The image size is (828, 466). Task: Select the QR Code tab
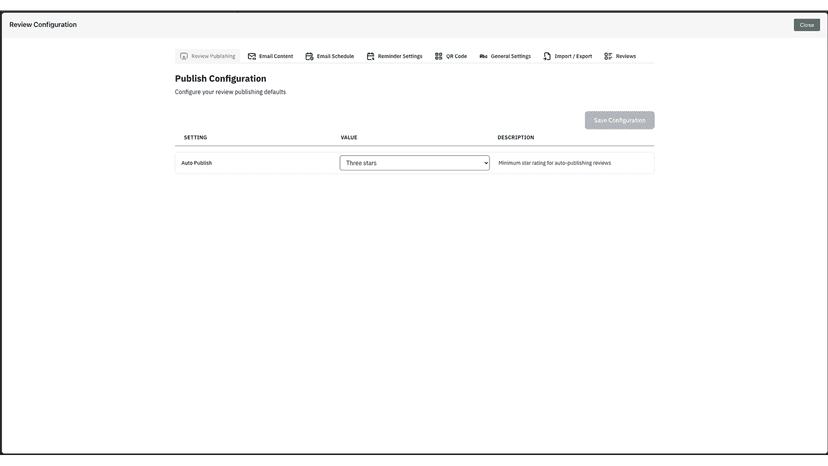[451, 56]
